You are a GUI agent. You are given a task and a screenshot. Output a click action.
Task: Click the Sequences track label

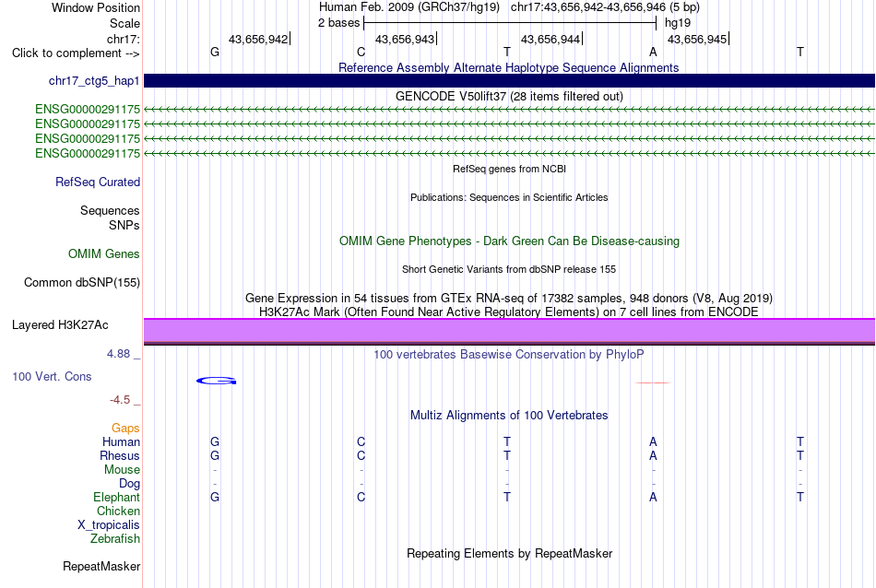click(110, 210)
